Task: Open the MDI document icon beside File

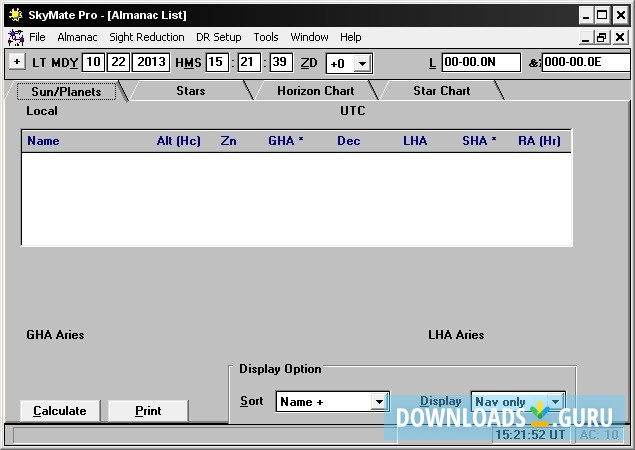Action: [x=16, y=37]
